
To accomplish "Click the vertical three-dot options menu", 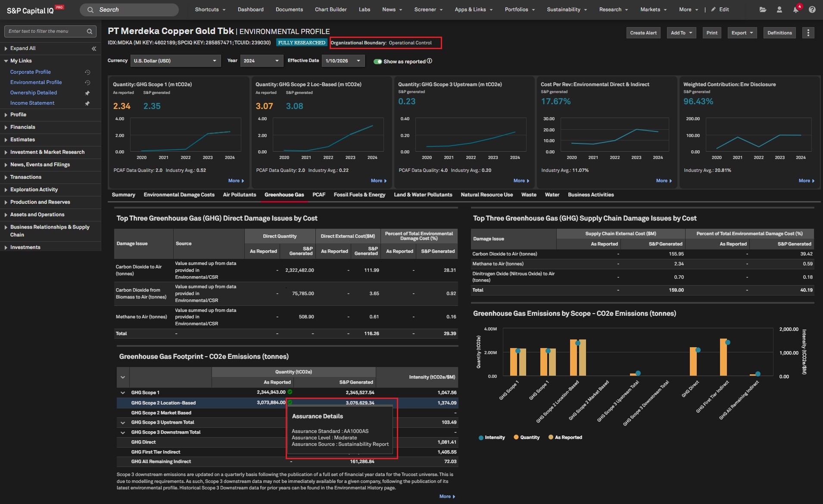I will coord(808,33).
